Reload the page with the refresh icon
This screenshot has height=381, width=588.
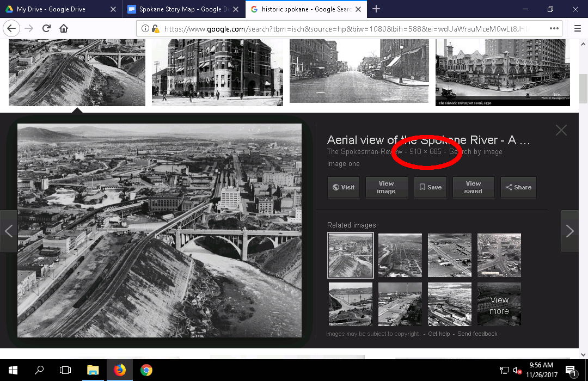(x=47, y=28)
